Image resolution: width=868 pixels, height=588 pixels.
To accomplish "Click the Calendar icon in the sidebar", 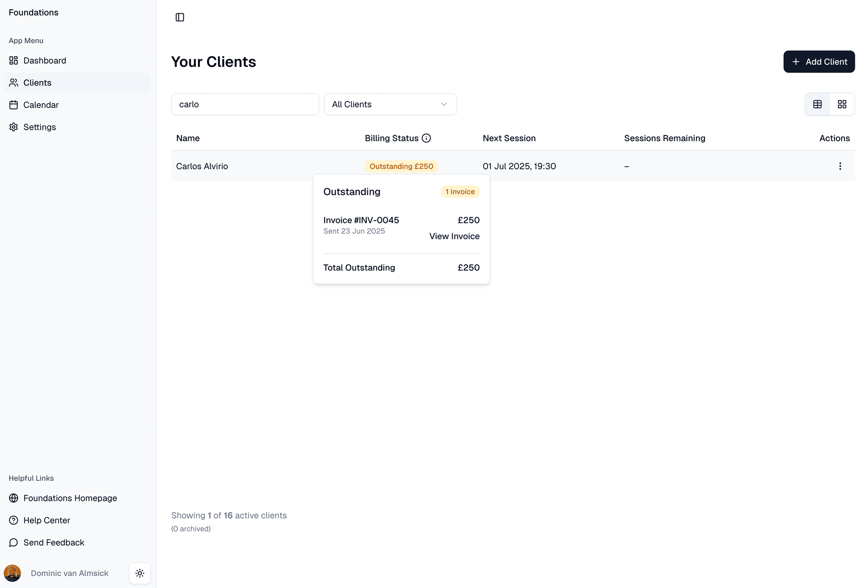I will [x=14, y=105].
